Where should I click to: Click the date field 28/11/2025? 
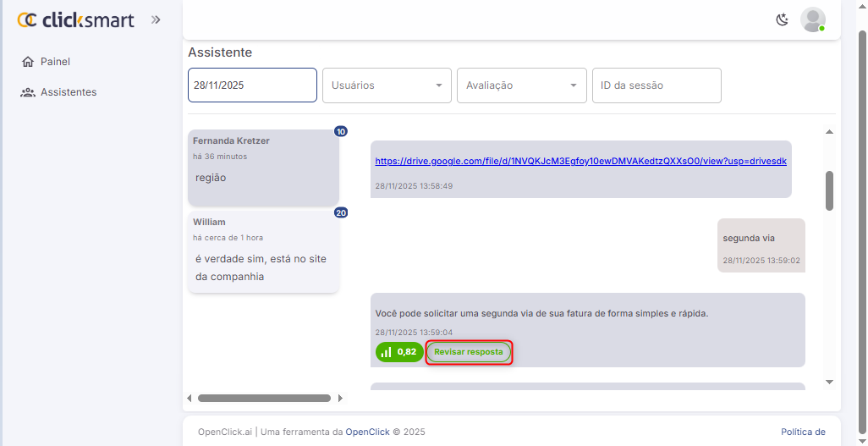point(252,85)
